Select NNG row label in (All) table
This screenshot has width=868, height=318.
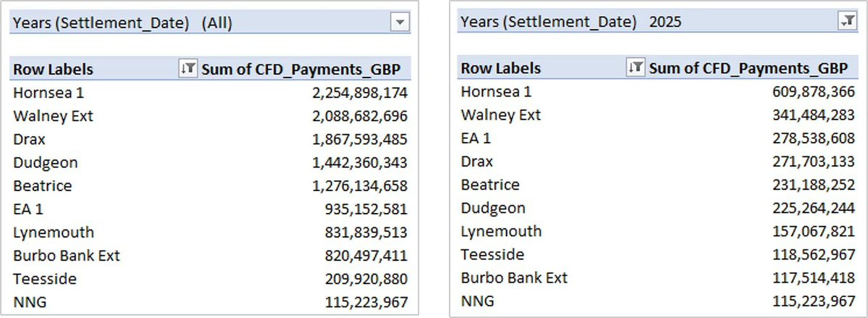pos(30,302)
